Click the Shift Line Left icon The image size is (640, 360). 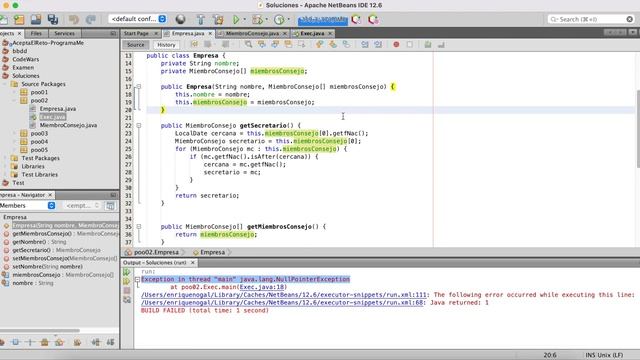pos(364,44)
